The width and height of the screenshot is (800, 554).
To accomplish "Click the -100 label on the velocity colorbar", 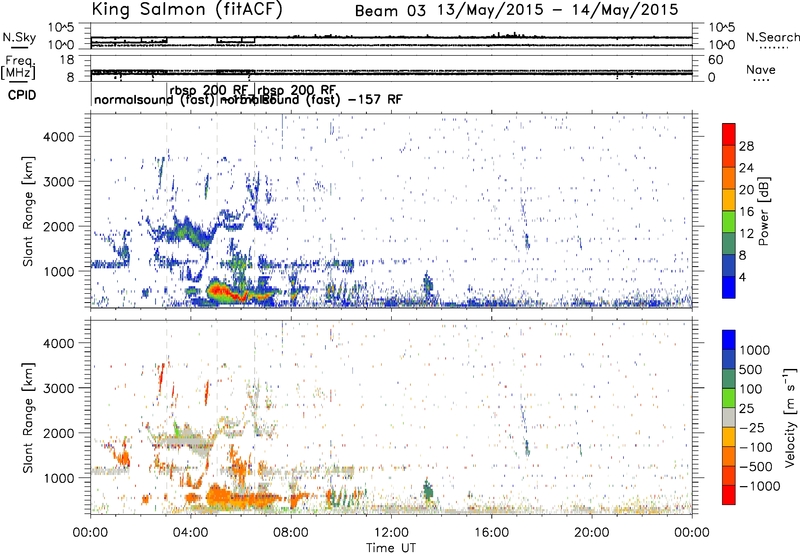I will (x=755, y=447).
